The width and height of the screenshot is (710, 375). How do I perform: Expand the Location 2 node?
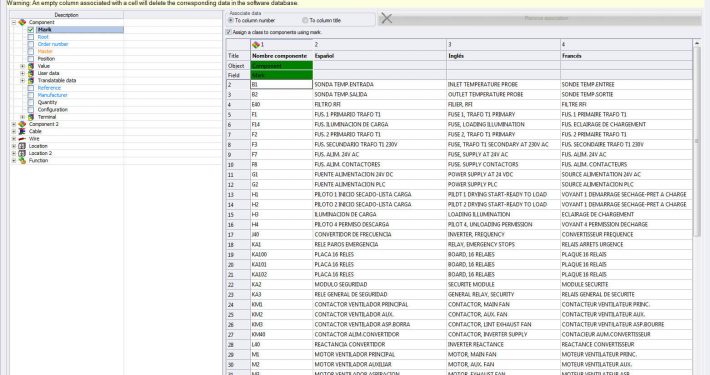[x=14, y=153]
